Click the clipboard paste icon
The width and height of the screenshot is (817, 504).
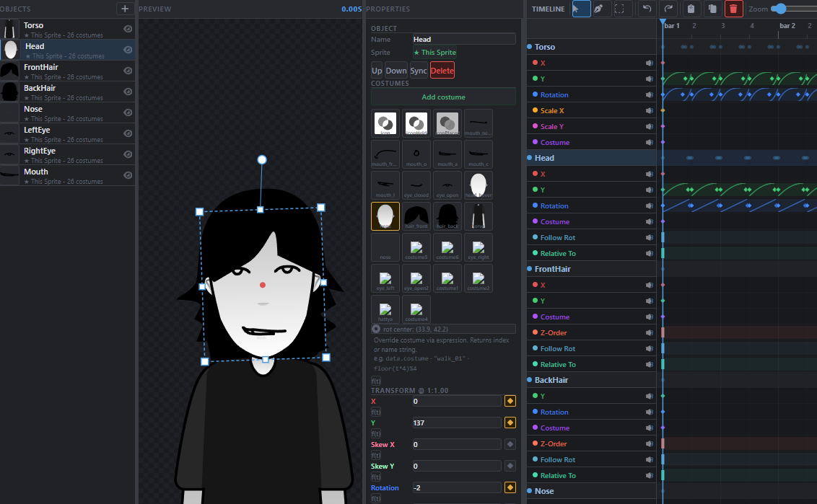point(691,9)
